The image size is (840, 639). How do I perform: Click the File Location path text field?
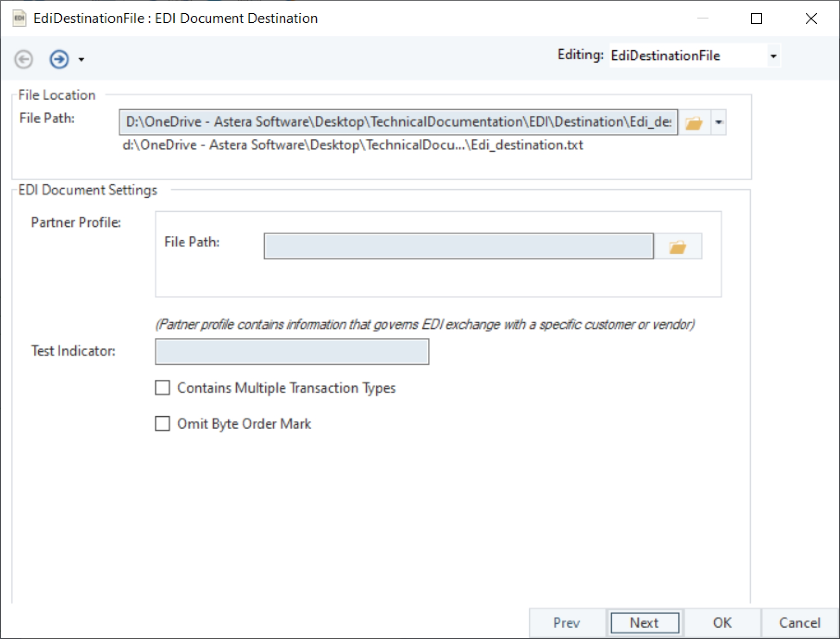click(x=398, y=122)
